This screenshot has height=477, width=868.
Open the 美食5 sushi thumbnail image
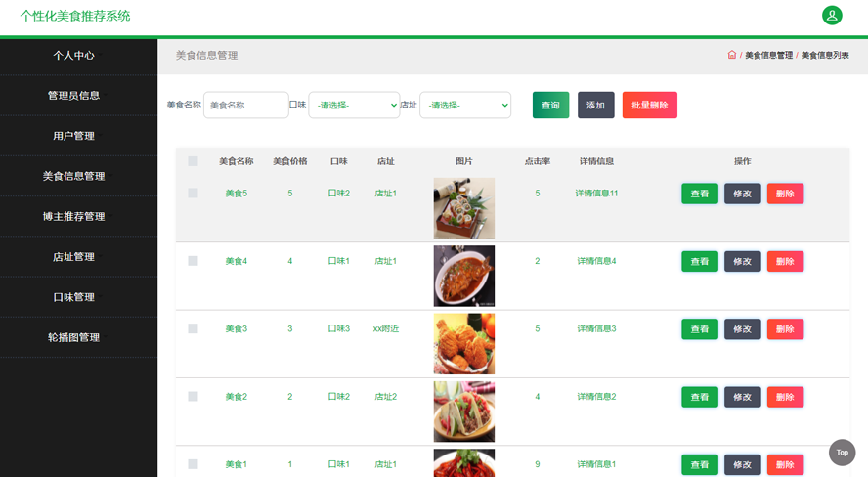[464, 208]
